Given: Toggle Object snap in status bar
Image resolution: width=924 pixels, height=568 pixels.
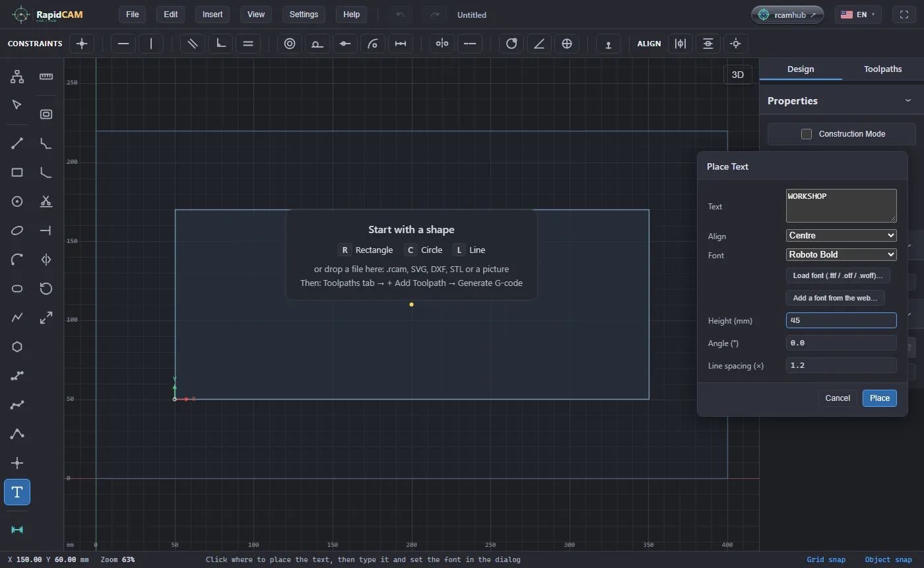Looking at the screenshot, I should click(888, 559).
